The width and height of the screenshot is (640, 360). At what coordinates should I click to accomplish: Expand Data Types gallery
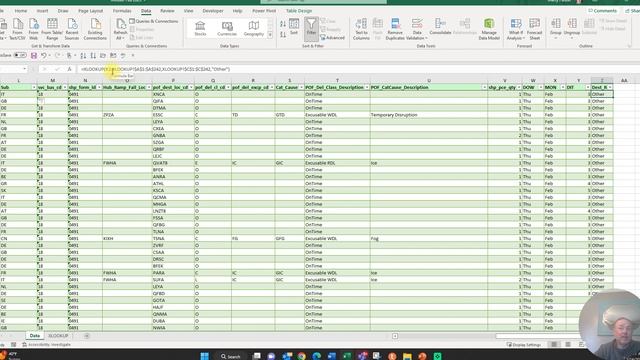270,36
